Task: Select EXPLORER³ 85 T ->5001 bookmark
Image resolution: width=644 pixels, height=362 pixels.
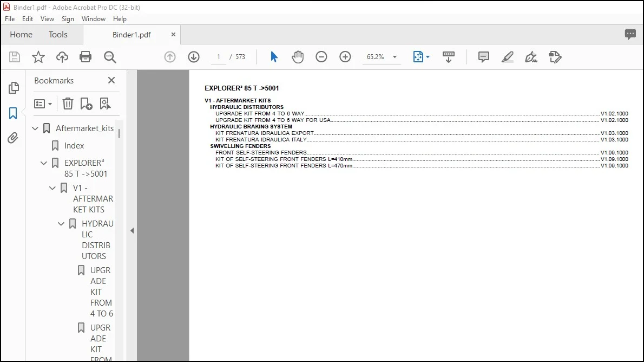Action: pyautogui.click(x=86, y=168)
